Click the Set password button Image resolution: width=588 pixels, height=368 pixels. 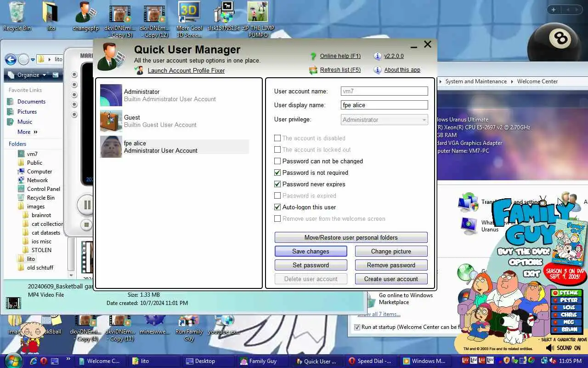click(311, 265)
